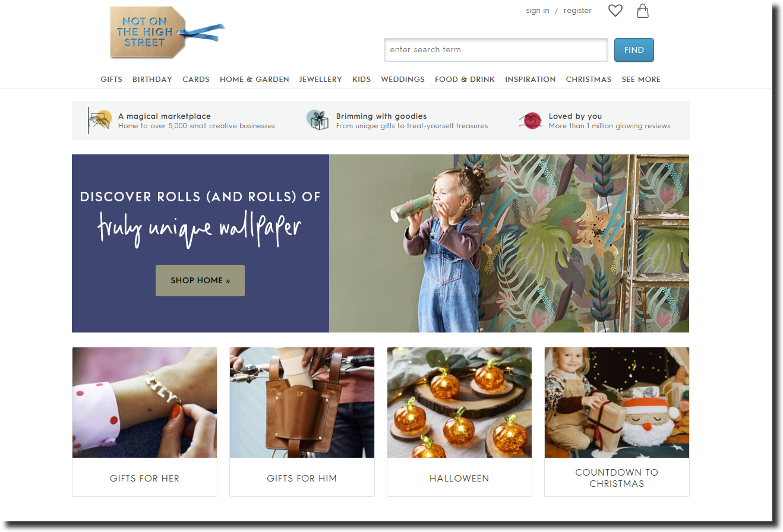Open the Gifts For Her bracelet thumbnail
783x532 pixels.
pos(145,403)
